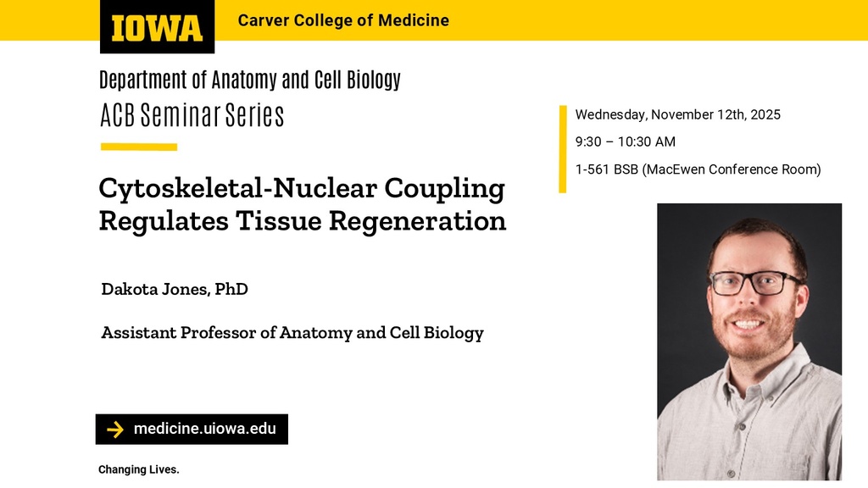Click the time "9:30 – 10:30 AM"
The width and height of the screenshot is (868, 488).
tap(626, 141)
